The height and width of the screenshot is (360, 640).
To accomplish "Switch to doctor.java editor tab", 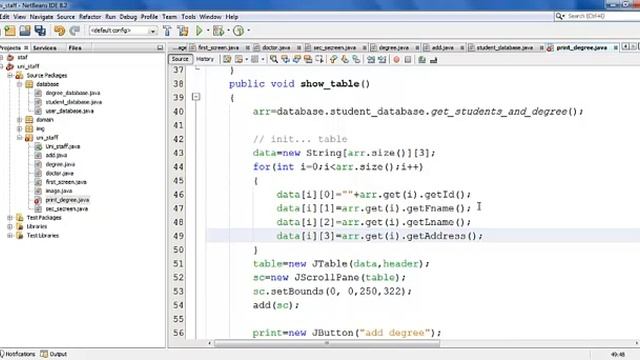I will pos(276,48).
